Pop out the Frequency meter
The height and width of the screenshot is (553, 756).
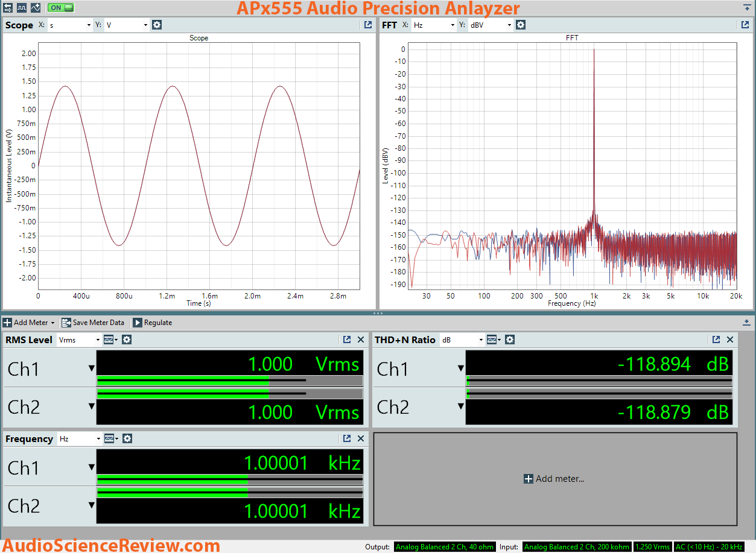[347, 439]
